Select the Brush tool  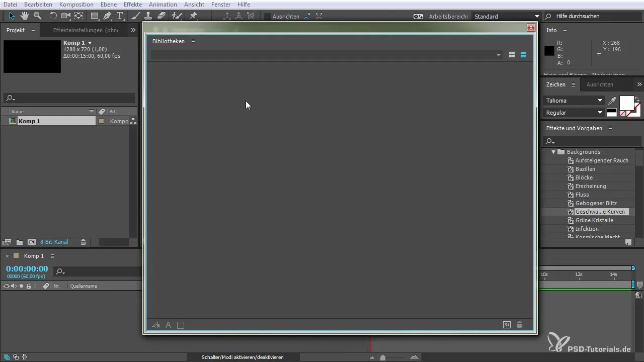click(x=135, y=16)
